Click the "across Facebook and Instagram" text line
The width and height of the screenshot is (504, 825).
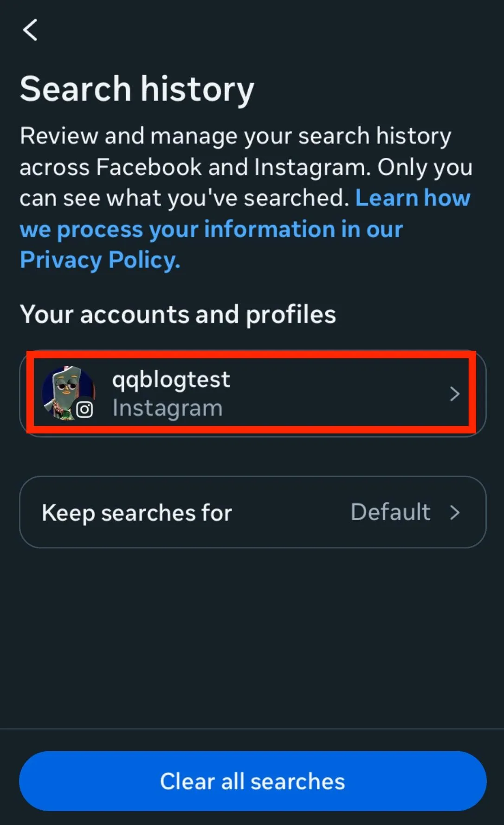coord(195,167)
